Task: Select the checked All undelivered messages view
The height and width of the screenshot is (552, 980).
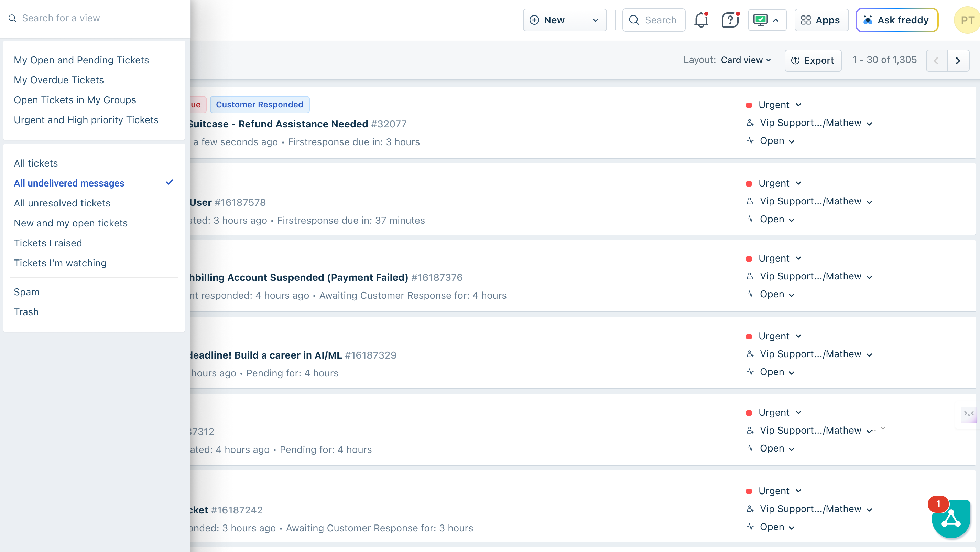Action: point(69,183)
